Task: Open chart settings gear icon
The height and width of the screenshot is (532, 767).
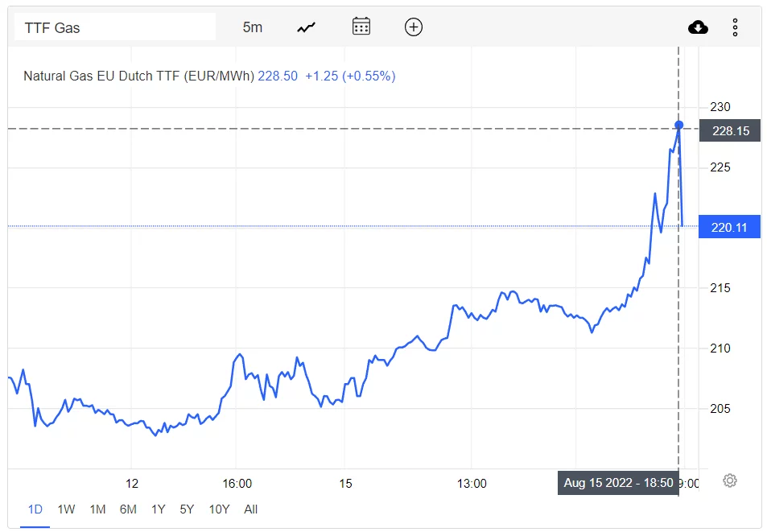Action: (x=729, y=480)
